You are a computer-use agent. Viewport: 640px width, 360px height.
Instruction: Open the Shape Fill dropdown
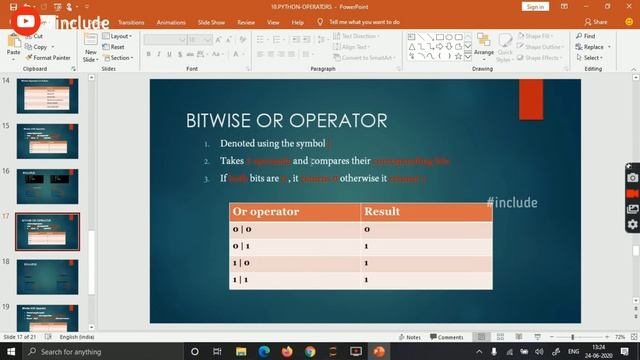[x=535, y=36]
